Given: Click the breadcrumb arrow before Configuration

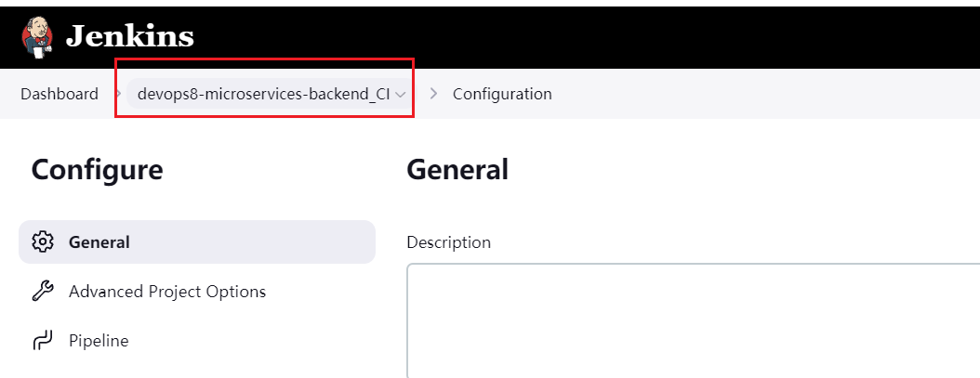Looking at the screenshot, I should 434,95.
